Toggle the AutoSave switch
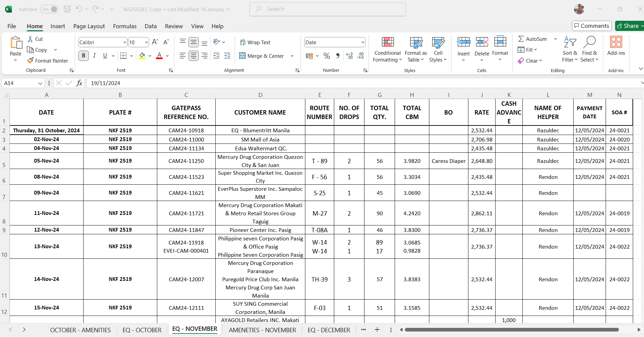The height and width of the screenshot is (337, 644). tap(49, 9)
